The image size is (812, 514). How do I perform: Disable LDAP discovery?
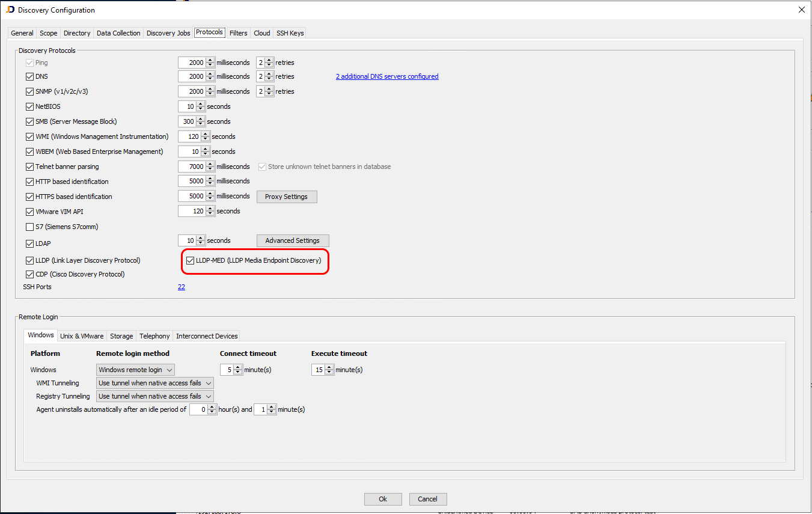(29, 243)
